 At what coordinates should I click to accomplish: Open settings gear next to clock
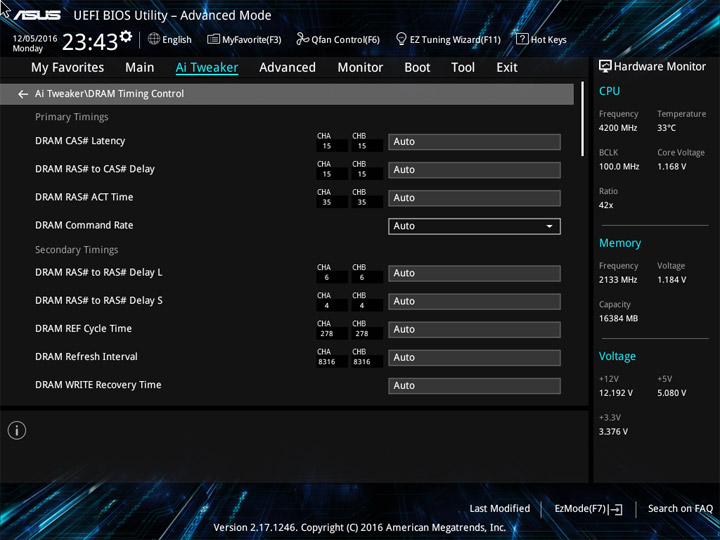126,36
